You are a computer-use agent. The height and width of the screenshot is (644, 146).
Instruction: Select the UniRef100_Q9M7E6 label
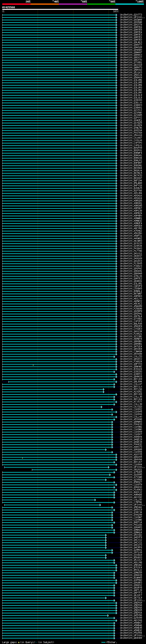pos(131,27)
